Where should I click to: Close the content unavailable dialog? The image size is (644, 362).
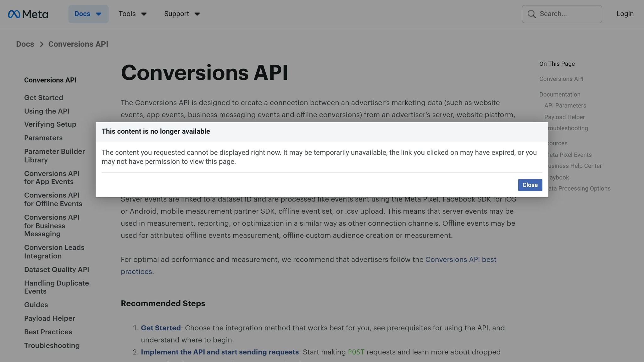tap(530, 185)
